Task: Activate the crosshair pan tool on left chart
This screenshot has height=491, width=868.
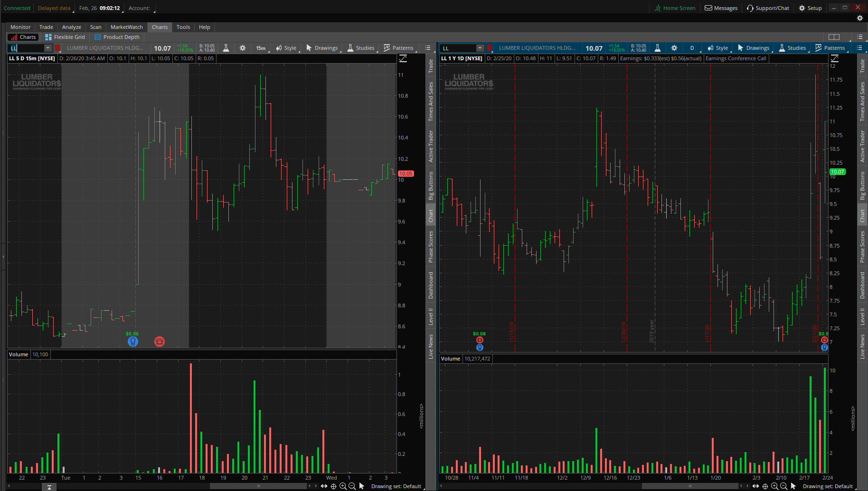Action: click(x=333, y=486)
